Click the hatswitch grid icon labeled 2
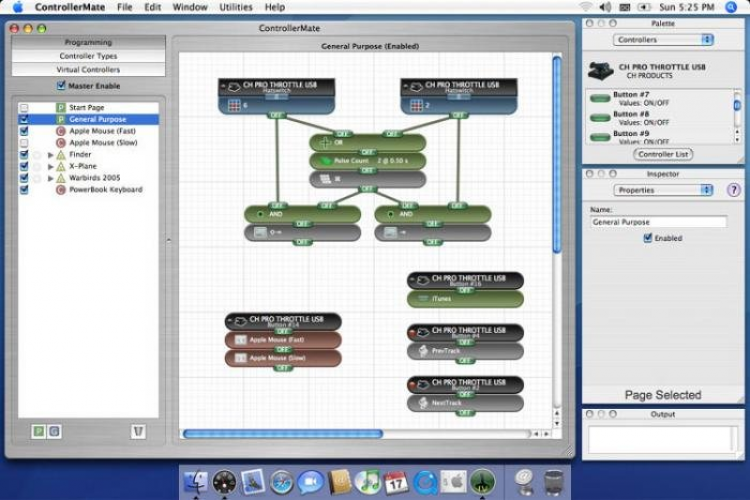 [x=417, y=105]
